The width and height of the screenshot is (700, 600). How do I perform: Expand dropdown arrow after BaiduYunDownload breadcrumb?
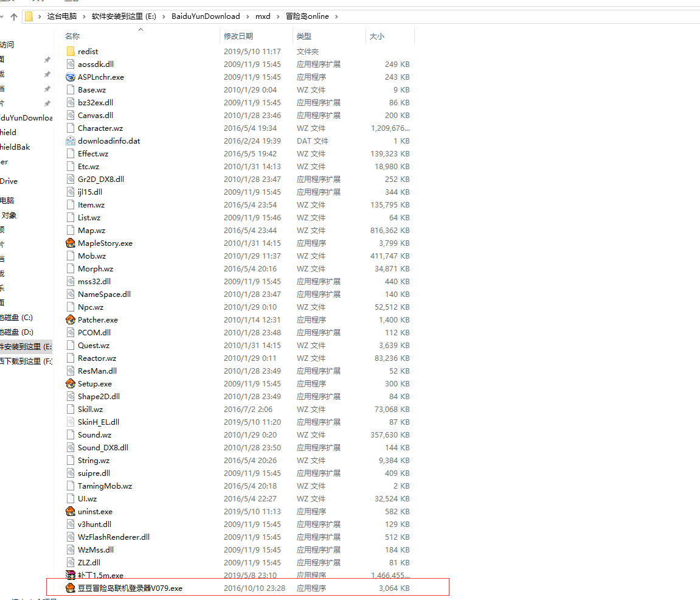248,16
